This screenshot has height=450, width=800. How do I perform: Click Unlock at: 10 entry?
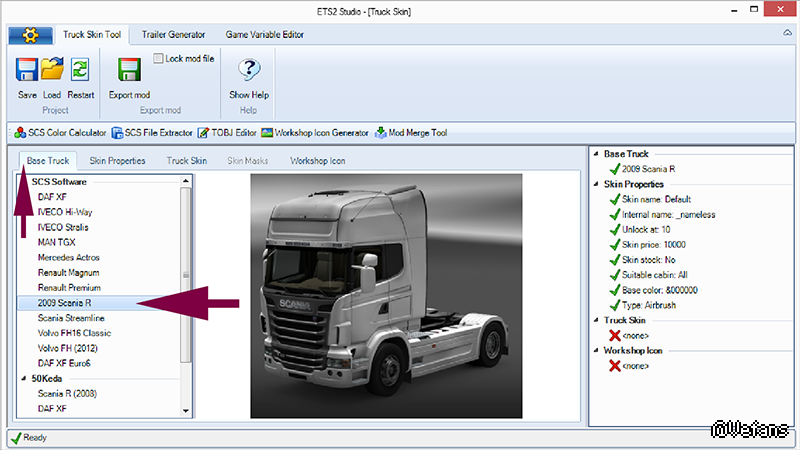(646, 230)
